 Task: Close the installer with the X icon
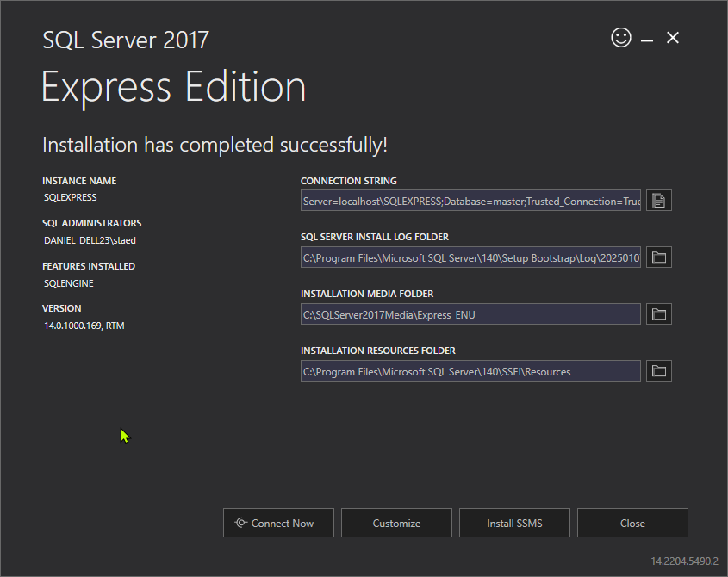673,38
